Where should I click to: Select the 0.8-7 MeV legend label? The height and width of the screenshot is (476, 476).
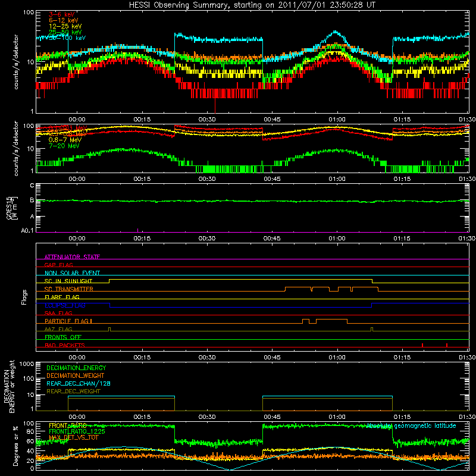click(x=65, y=140)
